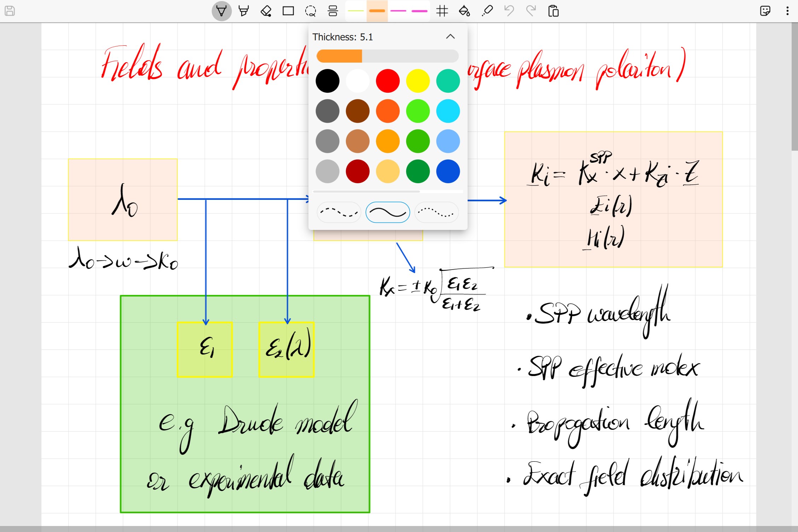Open the paint bucket fill tool
Viewport: 798px width, 532px height.
pyautogui.click(x=465, y=11)
